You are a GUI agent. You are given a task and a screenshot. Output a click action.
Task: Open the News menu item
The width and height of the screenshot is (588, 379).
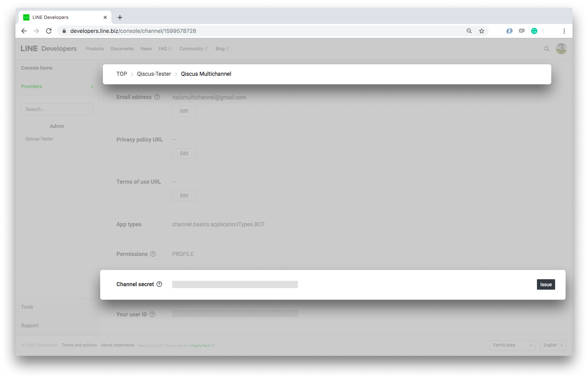pos(146,49)
